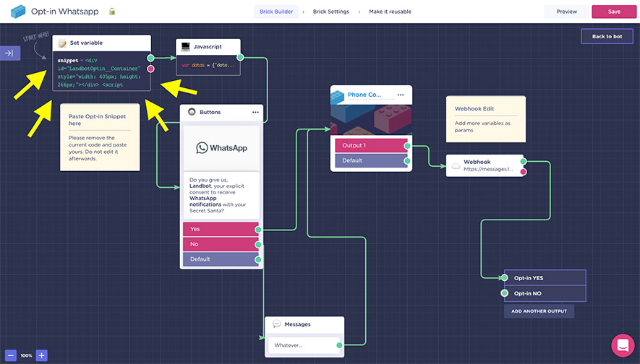Click the Set variable notepad icon
The image size is (640, 364).
(x=62, y=43)
